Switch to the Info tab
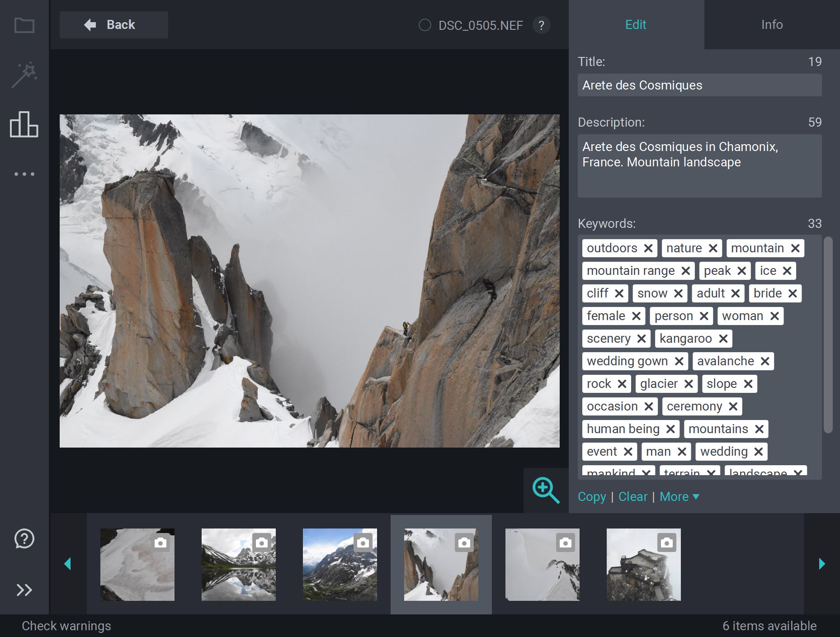The image size is (840, 637). 772,24
